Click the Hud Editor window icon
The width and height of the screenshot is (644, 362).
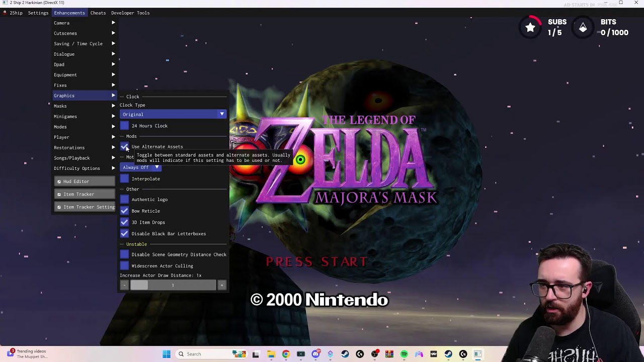tap(59, 182)
